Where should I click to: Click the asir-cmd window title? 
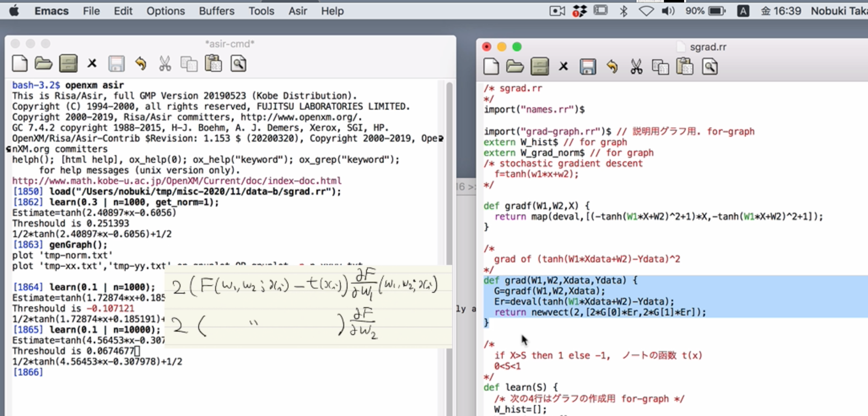click(x=229, y=44)
